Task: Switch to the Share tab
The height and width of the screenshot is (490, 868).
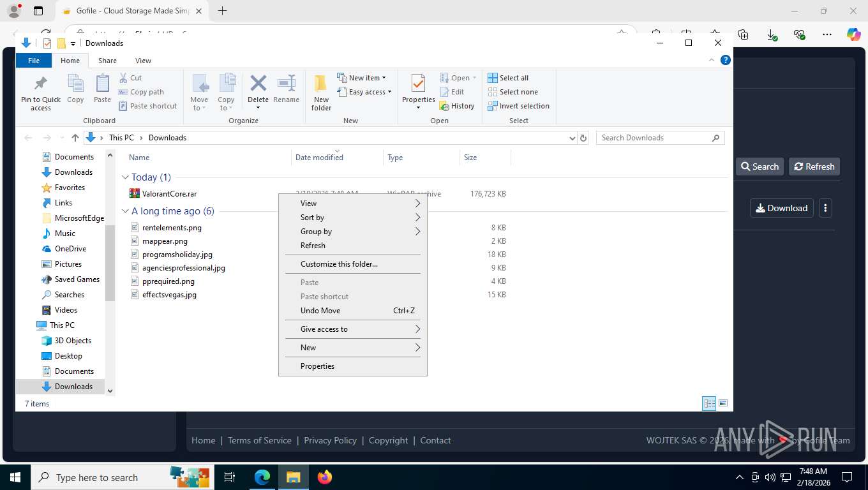Action: click(107, 61)
